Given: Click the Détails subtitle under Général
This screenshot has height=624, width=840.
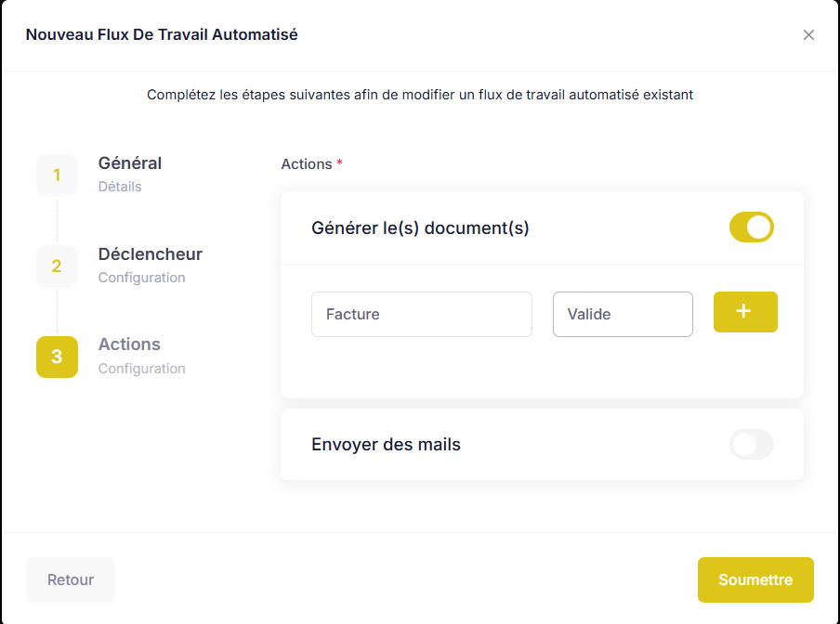Looking at the screenshot, I should pyautogui.click(x=120, y=187).
